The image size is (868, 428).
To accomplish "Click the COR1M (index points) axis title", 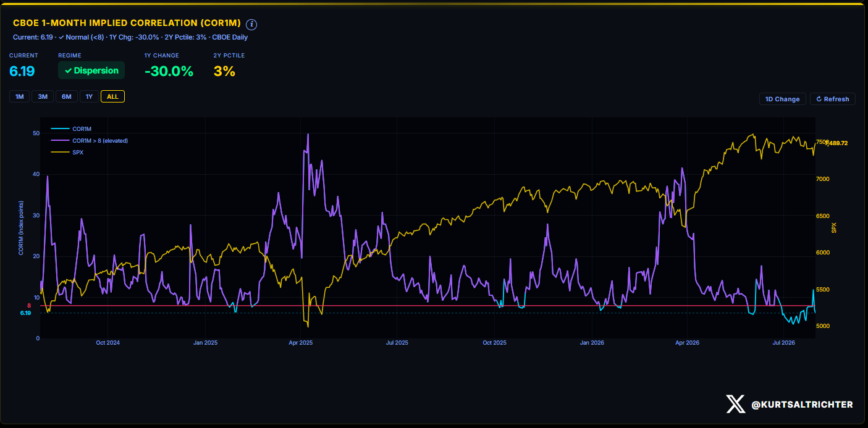I will (x=21, y=228).
